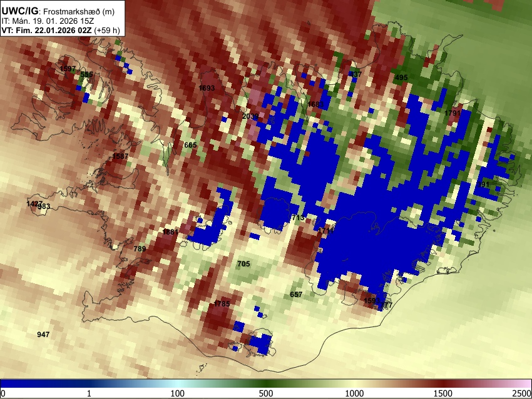This screenshot has width=532, height=399.
Task: Click the legend label 1
Action: (89, 393)
